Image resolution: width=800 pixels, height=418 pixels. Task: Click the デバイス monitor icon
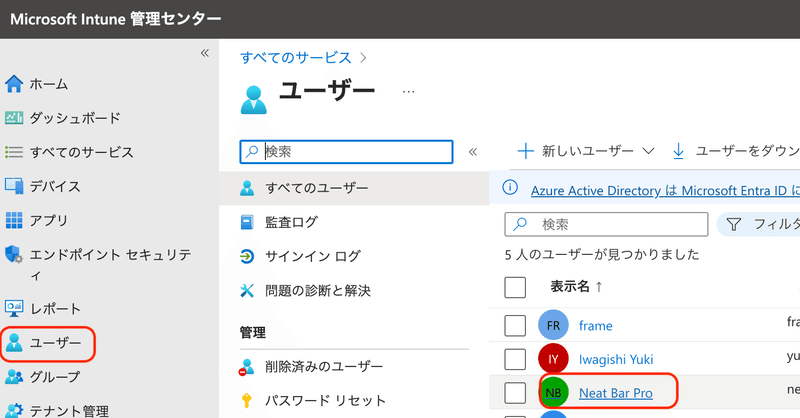coord(14,186)
